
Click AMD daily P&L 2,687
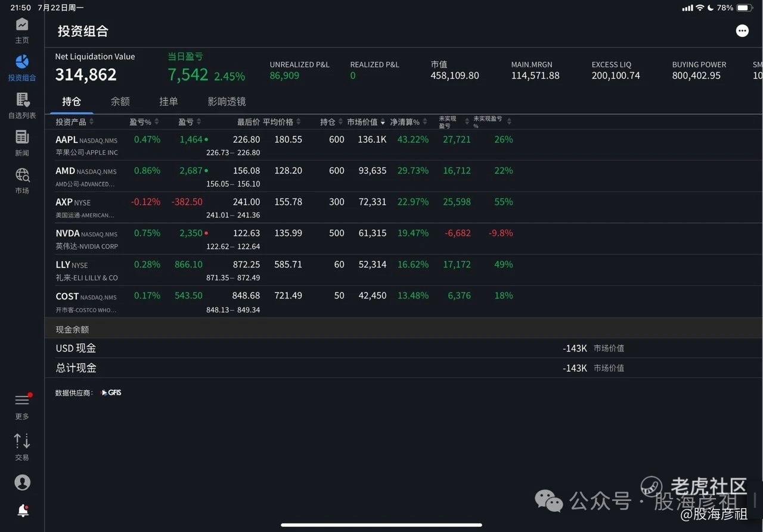[x=191, y=171]
